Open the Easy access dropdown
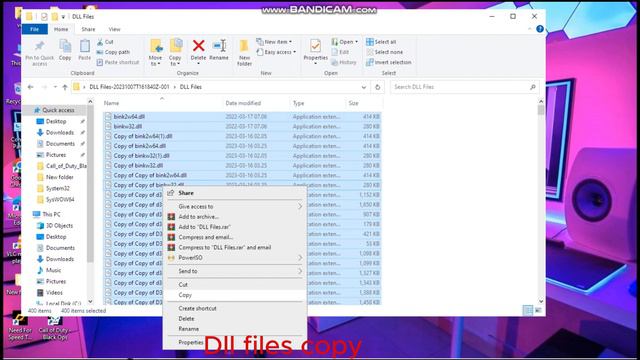This screenshot has height=360, width=640. pos(276,52)
